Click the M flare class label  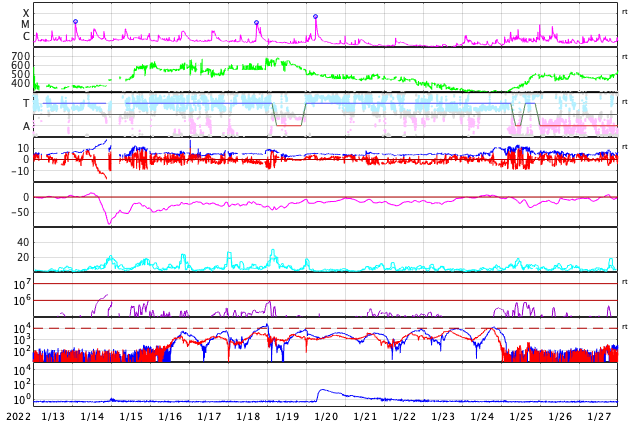coord(25,25)
